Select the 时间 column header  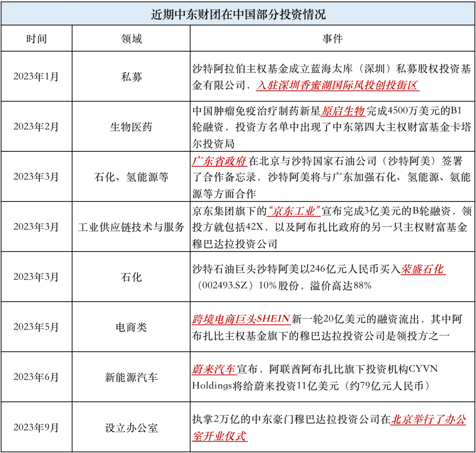pos(37,38)
